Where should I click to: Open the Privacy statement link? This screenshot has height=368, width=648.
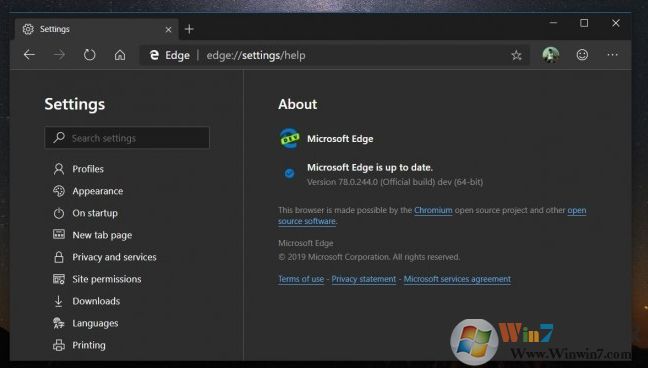[x=364, y=279]
